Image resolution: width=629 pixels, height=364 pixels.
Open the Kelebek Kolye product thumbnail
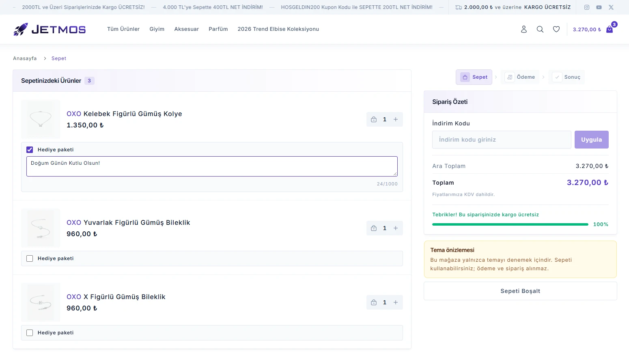pos(41,119)
